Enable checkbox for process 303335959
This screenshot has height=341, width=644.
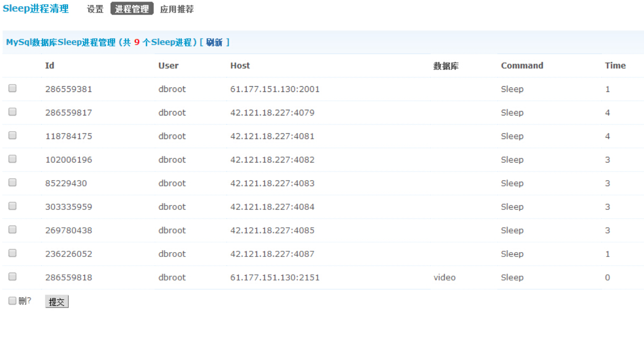click(12, 206)
